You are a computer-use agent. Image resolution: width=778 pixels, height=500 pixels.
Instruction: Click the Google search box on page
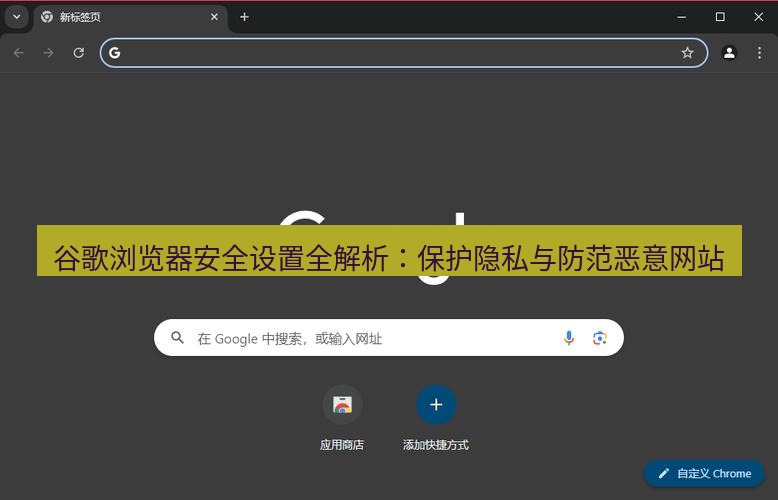[x=389, y=338]
